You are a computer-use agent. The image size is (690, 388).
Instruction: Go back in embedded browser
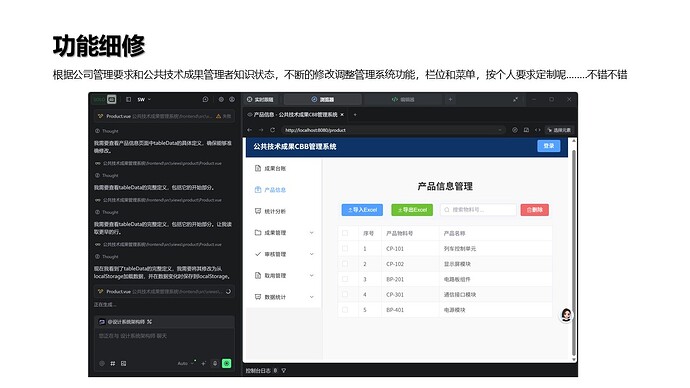tap(250, 130)
